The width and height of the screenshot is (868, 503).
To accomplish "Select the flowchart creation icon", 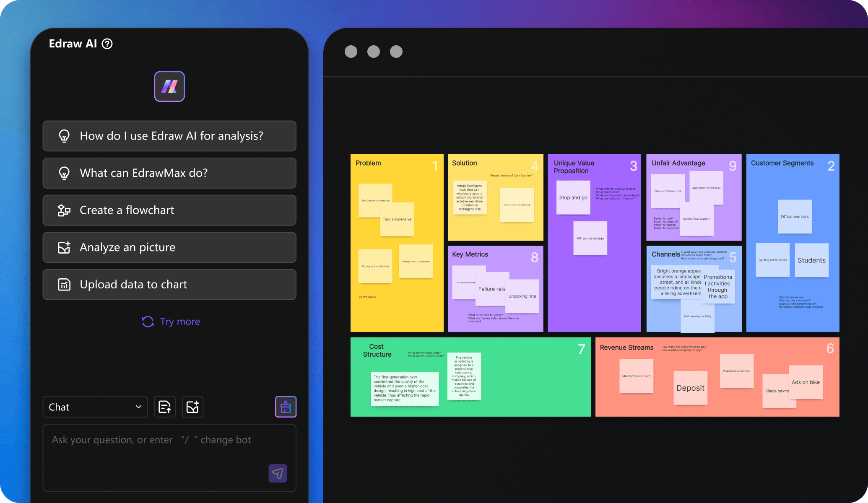I will tap(64, 210).
